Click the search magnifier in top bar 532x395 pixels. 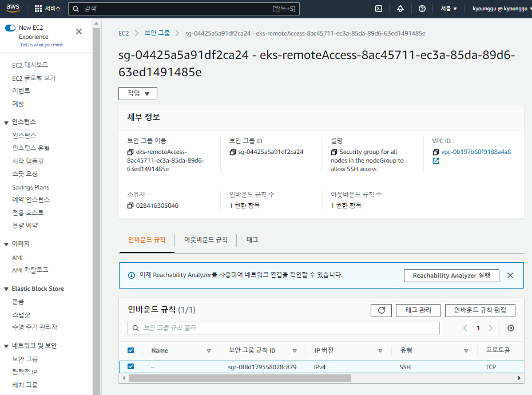tap(76, 9)
